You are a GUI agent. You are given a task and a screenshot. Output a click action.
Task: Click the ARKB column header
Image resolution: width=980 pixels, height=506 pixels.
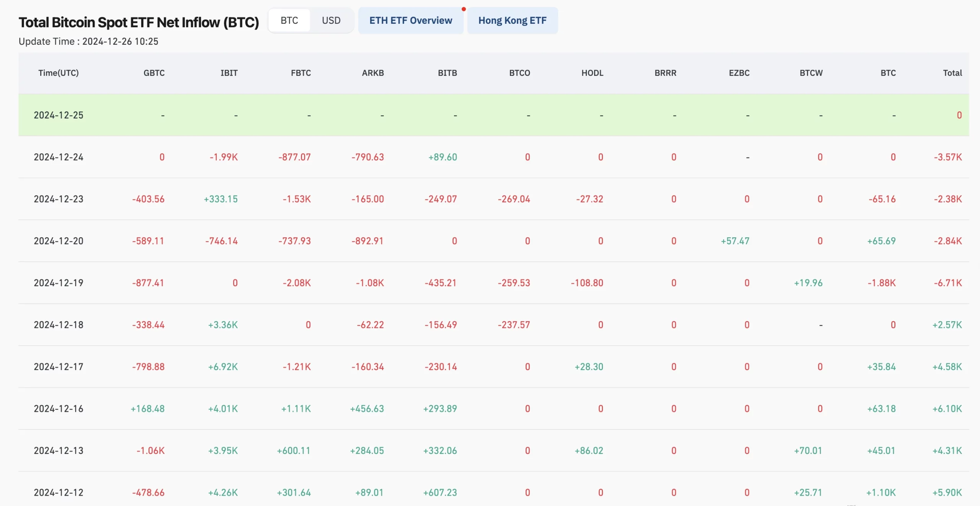point(373,73)
